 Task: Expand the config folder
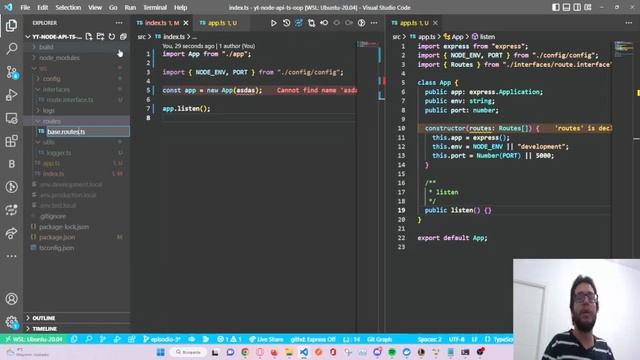point(51,79)
